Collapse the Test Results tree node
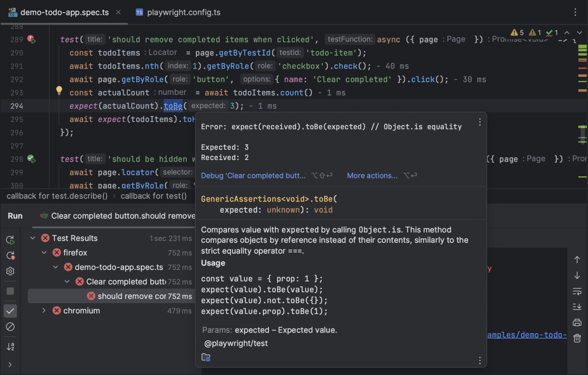588x375 pixels. point(33,238)
